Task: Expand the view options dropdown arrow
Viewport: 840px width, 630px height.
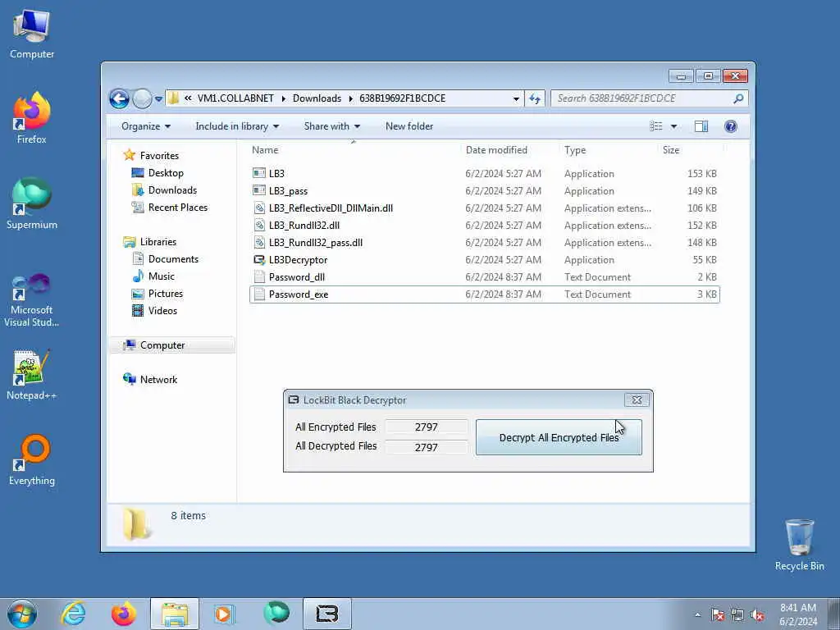Action: pos(673,126)
